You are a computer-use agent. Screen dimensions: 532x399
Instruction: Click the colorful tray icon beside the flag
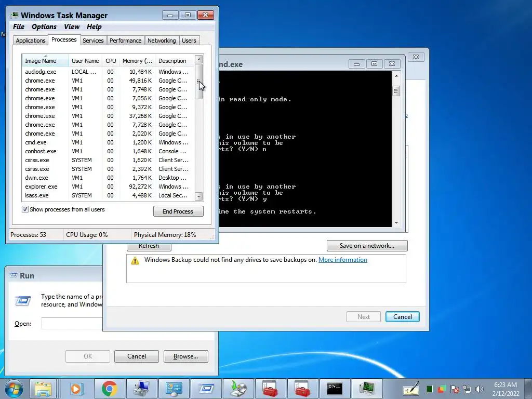pos(442,389)
